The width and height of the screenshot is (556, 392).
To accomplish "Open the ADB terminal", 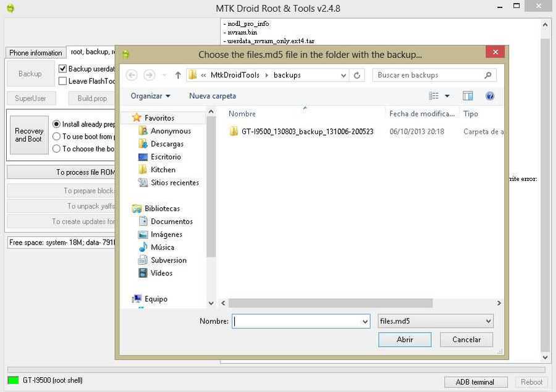I will pyautogui.click(x=476, y=382).
